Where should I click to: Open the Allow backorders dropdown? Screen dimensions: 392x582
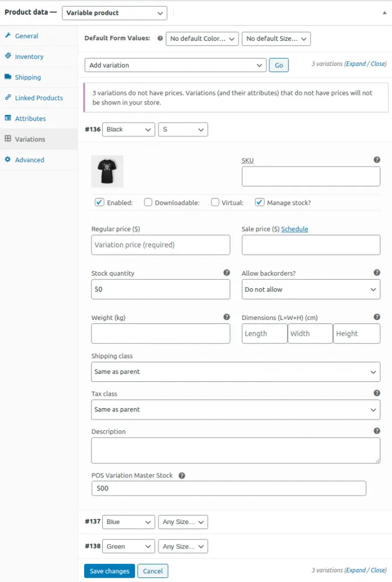tap(311, 289)
